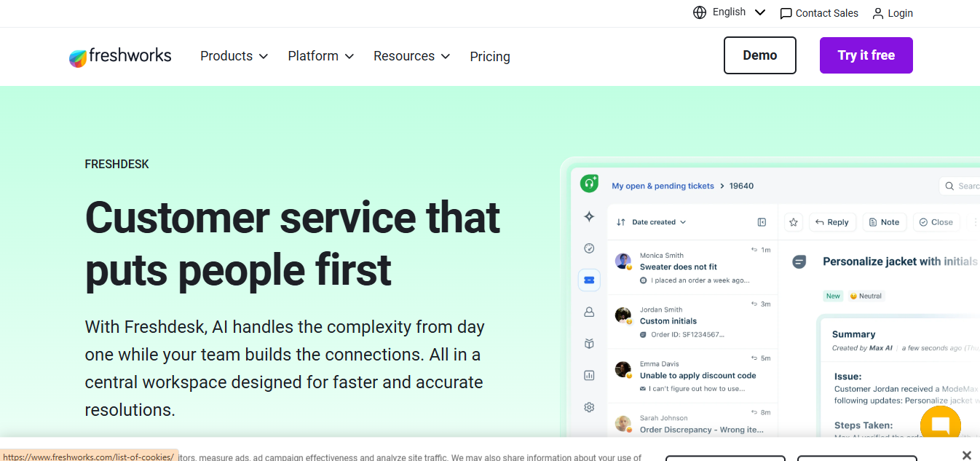Open the orange chat widget bubble

(x=941, y=425)
